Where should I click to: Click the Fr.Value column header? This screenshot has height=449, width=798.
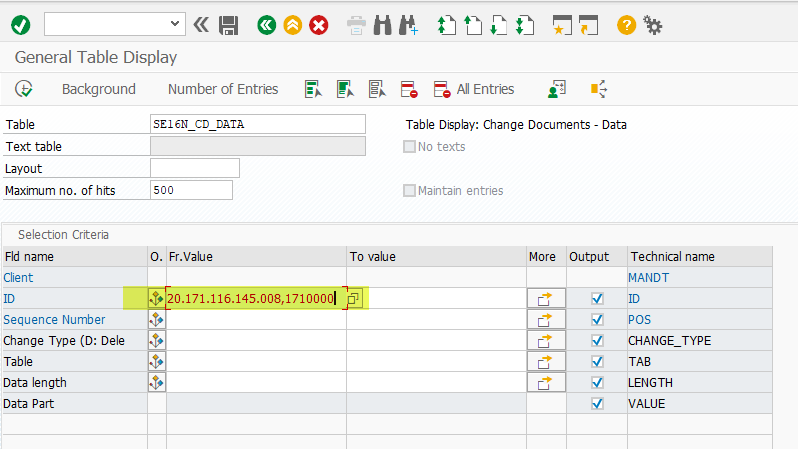pos(256,257)
